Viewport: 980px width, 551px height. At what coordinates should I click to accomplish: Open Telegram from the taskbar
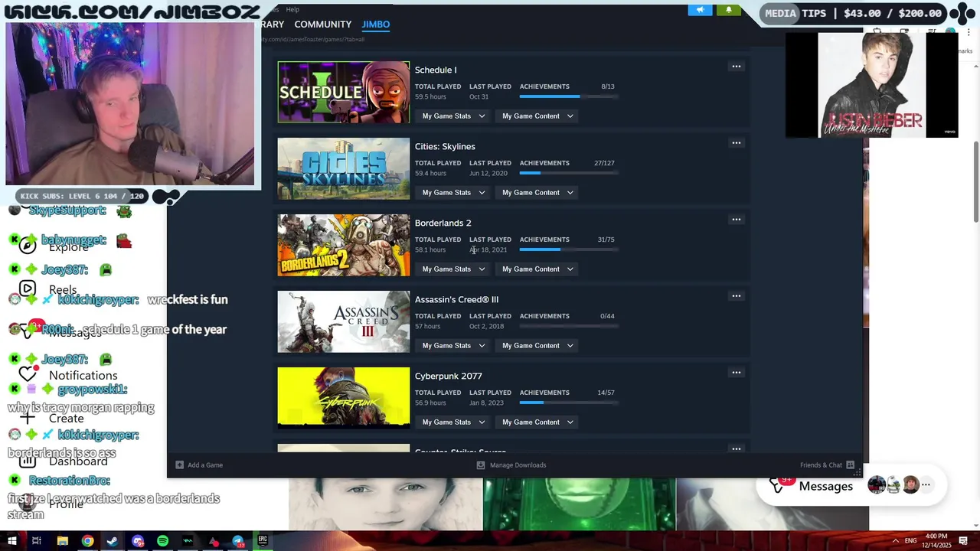[x=238, y=541]
